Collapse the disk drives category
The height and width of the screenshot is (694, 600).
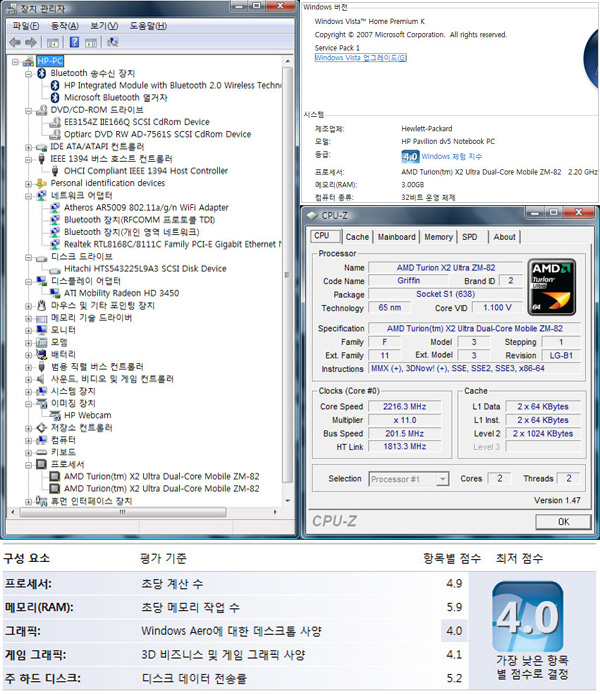point(29,257)
